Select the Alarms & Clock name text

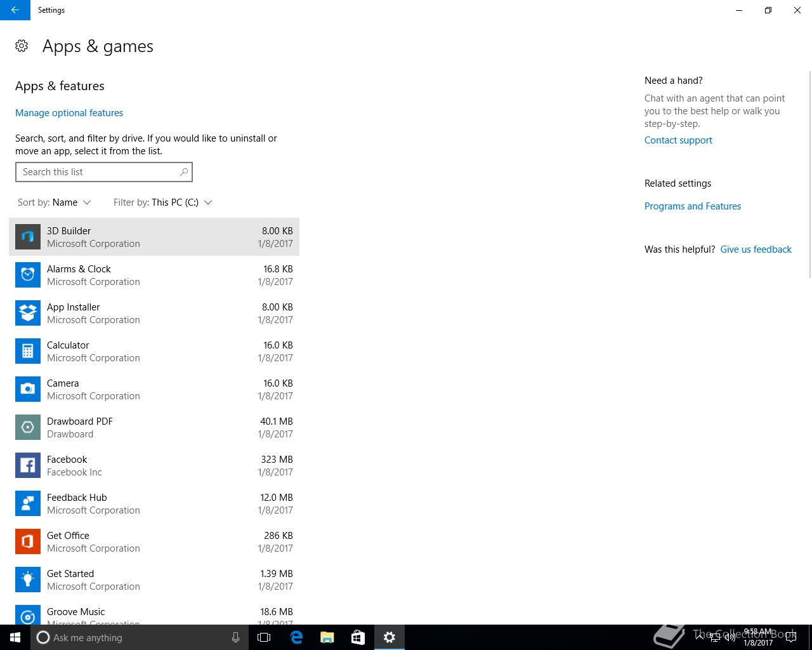[79, 269]
